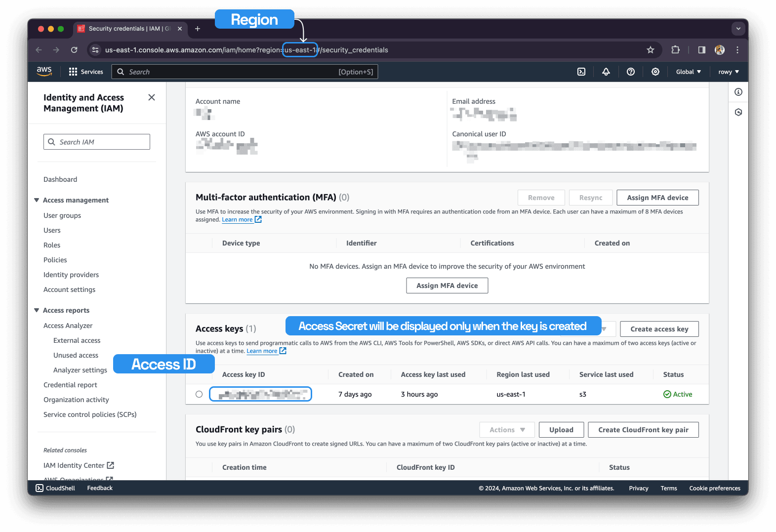This screenshot has width=776, height=532.
Task: Open the CloudShell terminal icon in header
Action: [x=581, y=72]
